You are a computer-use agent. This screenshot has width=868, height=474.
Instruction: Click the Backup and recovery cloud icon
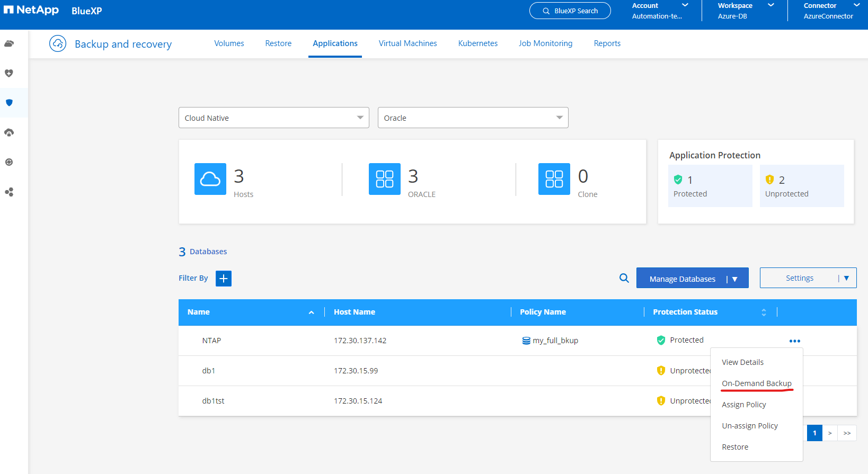pyautogui.click(x=58, y=44)
